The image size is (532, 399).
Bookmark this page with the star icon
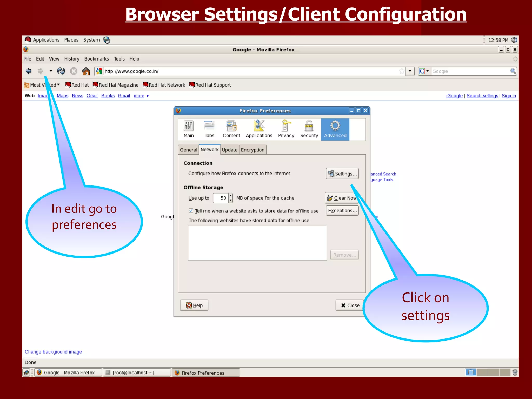[402, 71]
